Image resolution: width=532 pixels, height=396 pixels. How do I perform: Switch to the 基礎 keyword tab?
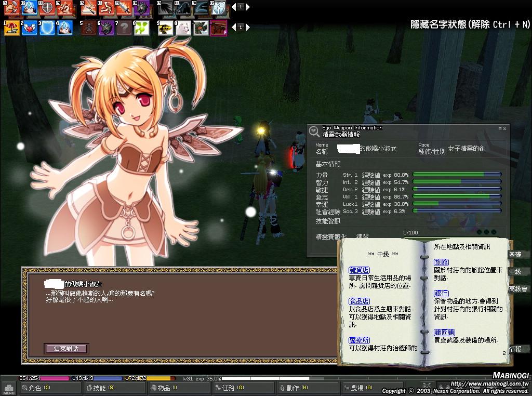(x=516, y=255)
